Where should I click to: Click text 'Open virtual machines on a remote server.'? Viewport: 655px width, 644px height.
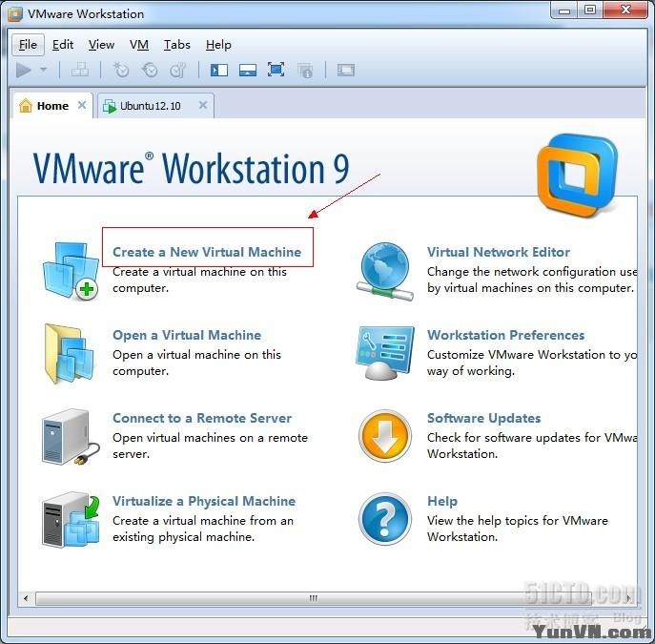[210, 446]
